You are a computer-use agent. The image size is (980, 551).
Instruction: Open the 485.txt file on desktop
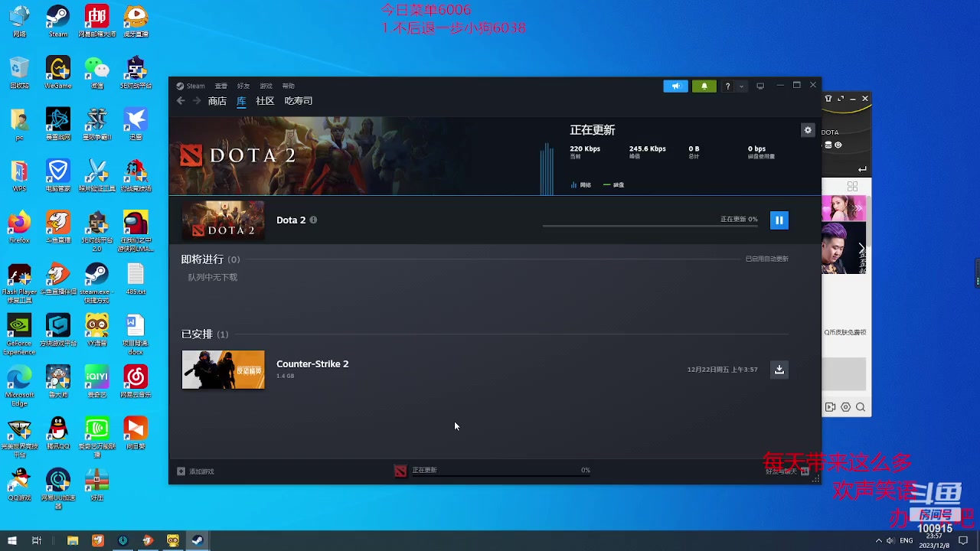pos(136,279)
